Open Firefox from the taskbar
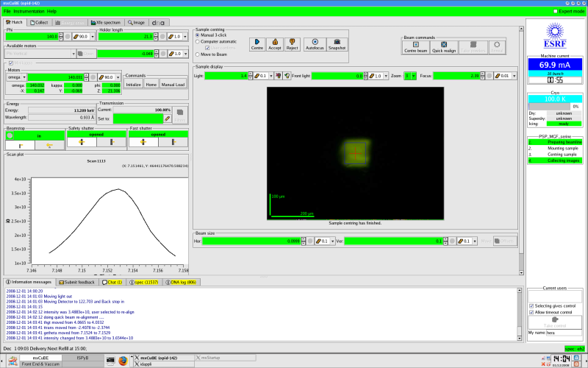 122,360
